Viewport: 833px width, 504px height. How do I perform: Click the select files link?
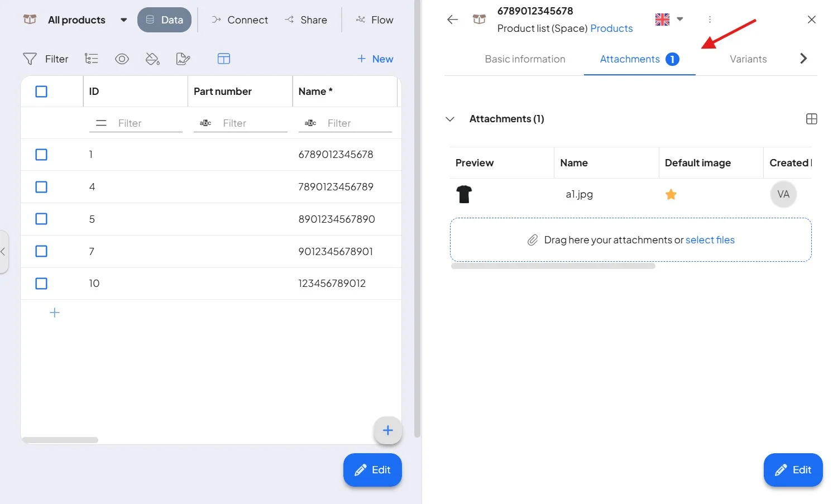710,240
